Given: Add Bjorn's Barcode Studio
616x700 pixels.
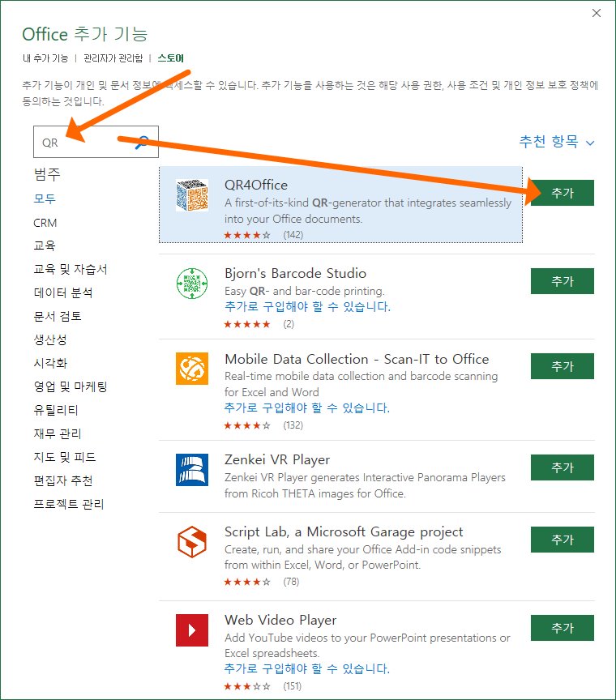Looking at the screenshot, I should pos(563,281).
